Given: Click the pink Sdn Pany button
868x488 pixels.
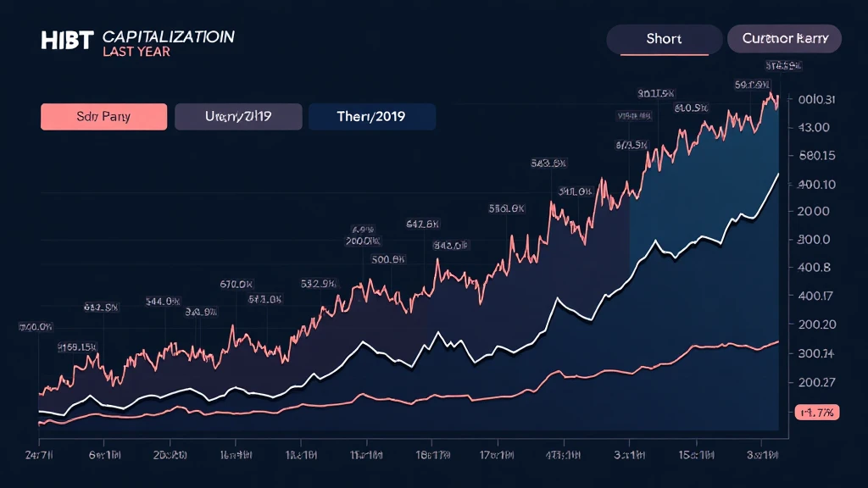Looking at the screenshot, I should [103, 117].
